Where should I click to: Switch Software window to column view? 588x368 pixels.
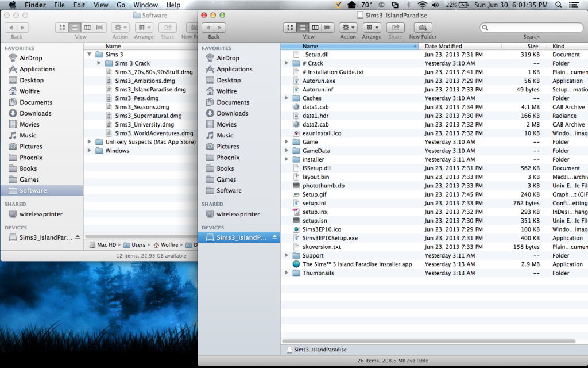click(87, 28)
